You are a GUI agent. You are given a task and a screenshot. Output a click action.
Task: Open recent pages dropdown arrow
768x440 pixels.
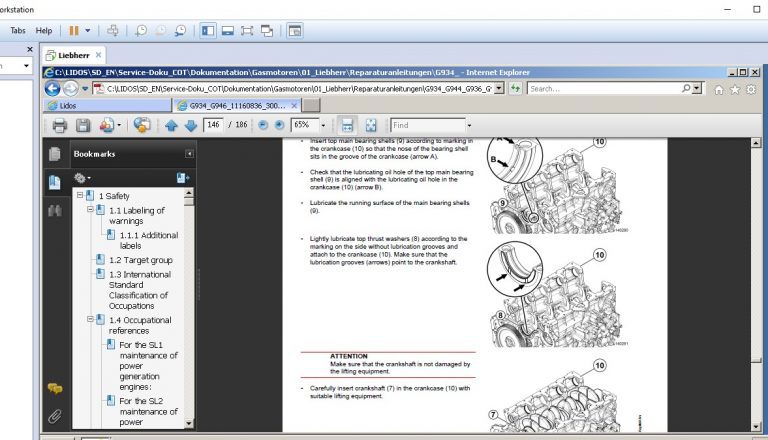(x=85, y=89)
